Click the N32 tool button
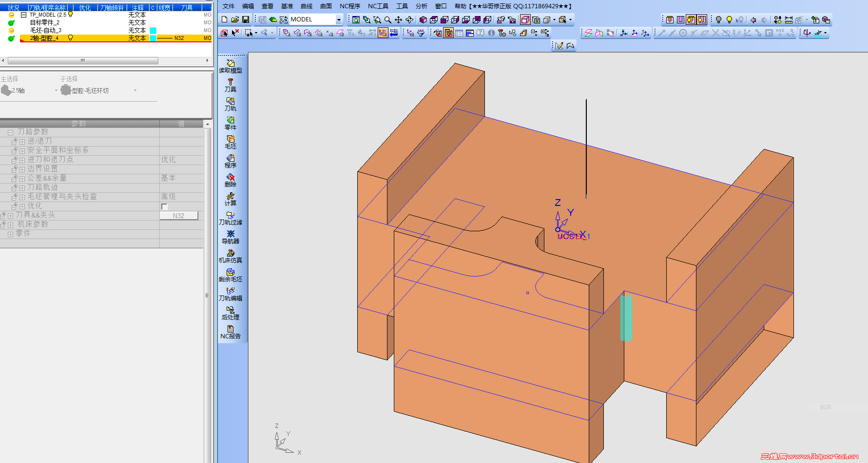The width and height of the screenshot is (868, 463). coord(179,216)
